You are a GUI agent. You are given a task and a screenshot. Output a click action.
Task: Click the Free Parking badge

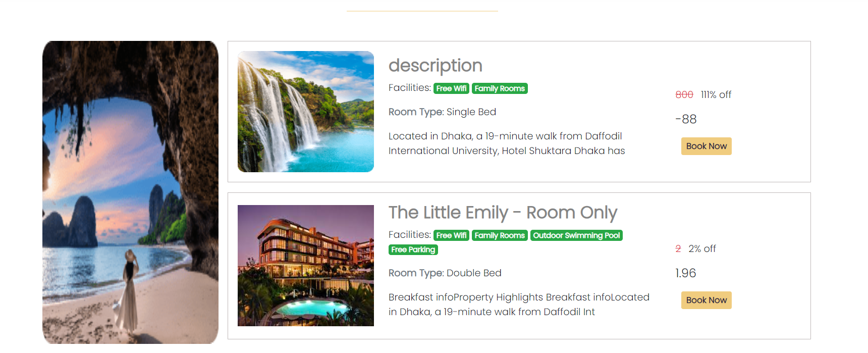(x=413, y=249)
